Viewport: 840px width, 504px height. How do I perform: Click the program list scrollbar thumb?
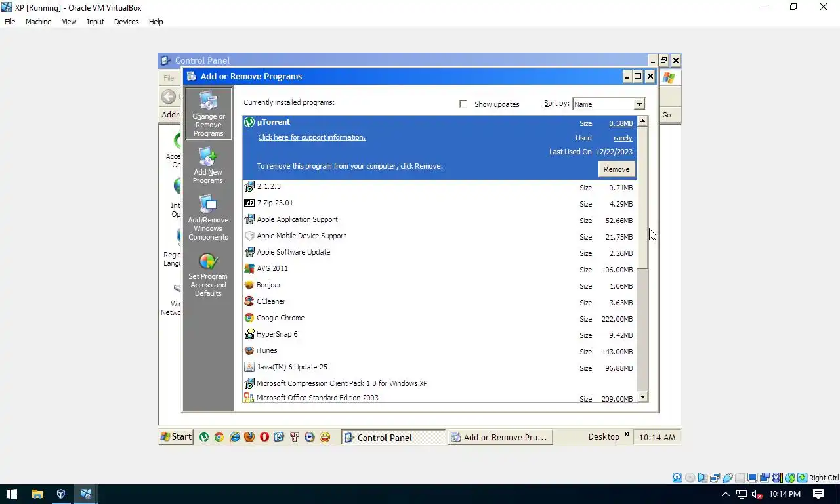pos(642,197)
